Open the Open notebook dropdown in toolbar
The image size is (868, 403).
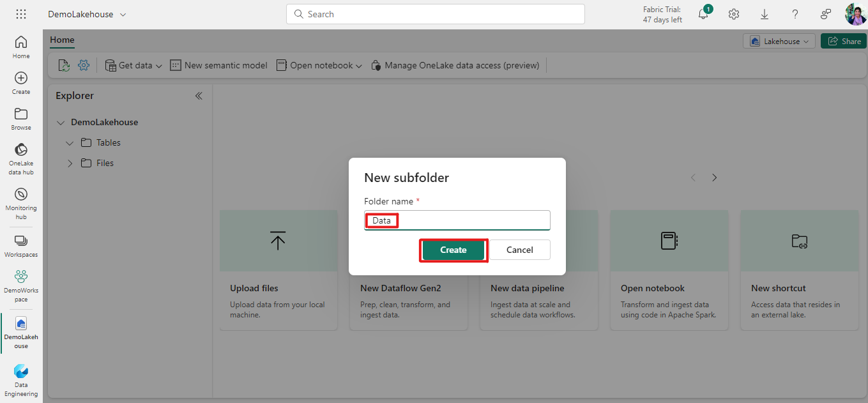pyautogui.click(x=319, y=65)
